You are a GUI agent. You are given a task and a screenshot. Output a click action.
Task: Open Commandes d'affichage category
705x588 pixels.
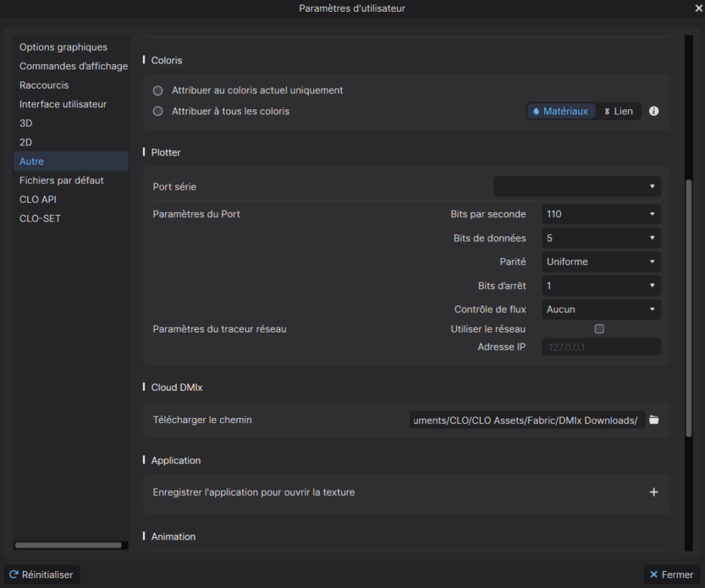[71, 66]
